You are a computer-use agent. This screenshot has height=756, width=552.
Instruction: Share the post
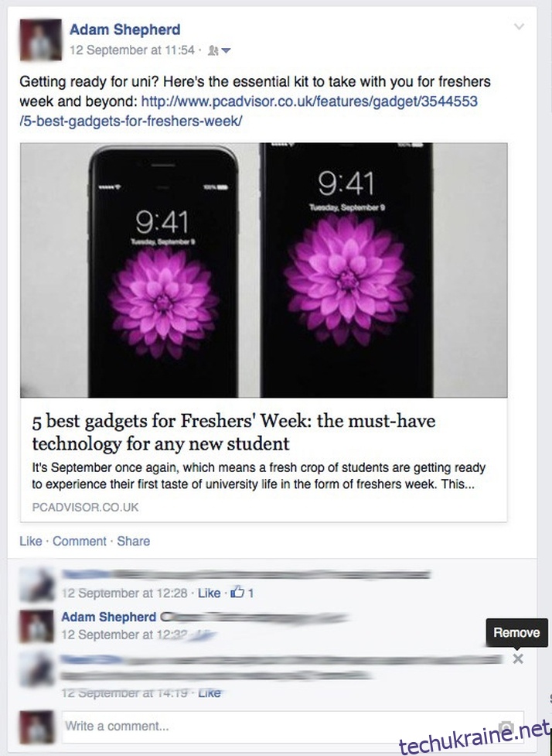coord(134,541)
